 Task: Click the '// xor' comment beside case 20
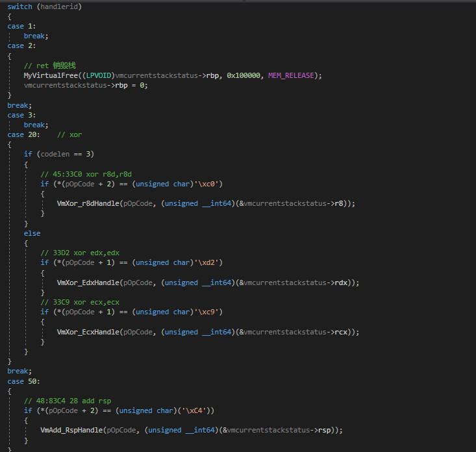click(x=69, y=134)
